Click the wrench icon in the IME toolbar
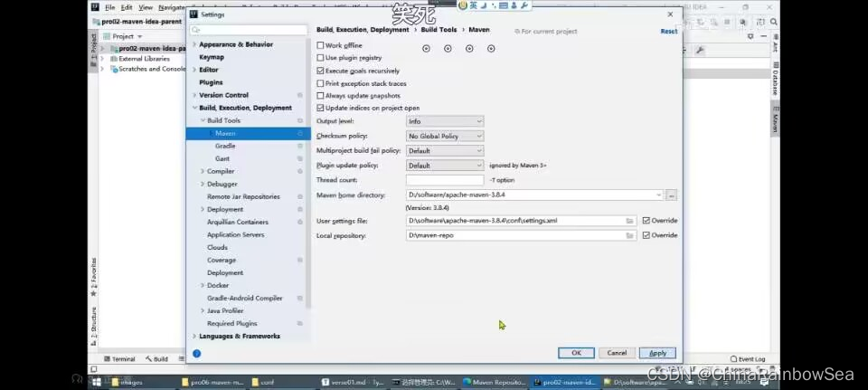Screen dimensions: 868x390 point(524,5)
